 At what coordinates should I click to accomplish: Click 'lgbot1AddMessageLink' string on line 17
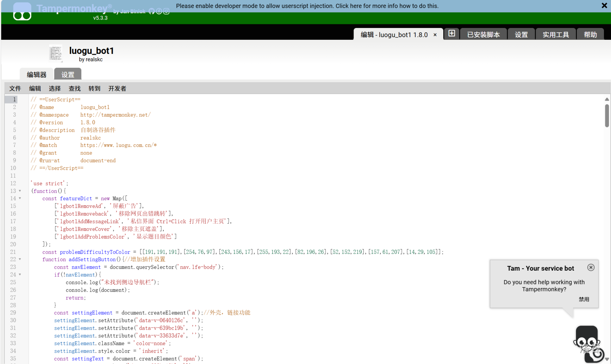click(x=89, y=221)
